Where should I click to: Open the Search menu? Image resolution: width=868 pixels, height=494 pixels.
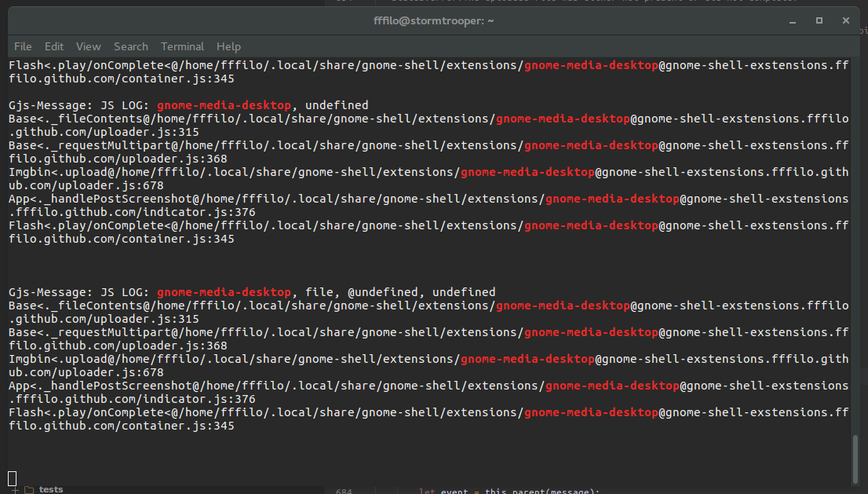pyautogui.click(x=130, y=46)
